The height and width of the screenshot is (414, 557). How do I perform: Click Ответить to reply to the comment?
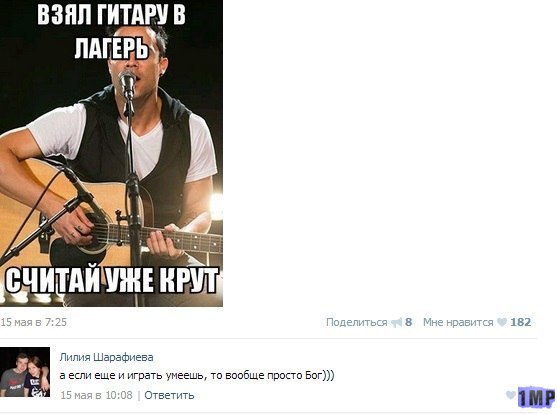169,395
